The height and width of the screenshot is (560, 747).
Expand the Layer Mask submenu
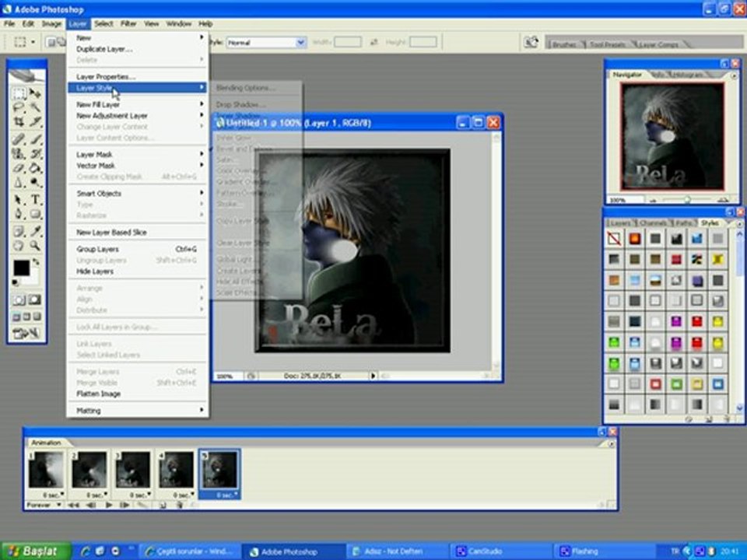pos(137,154)
